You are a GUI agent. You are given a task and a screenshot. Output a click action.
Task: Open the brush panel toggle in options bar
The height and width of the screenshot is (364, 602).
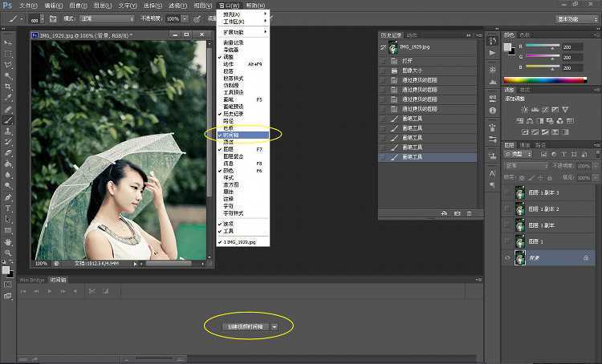[x=53, y=18]
